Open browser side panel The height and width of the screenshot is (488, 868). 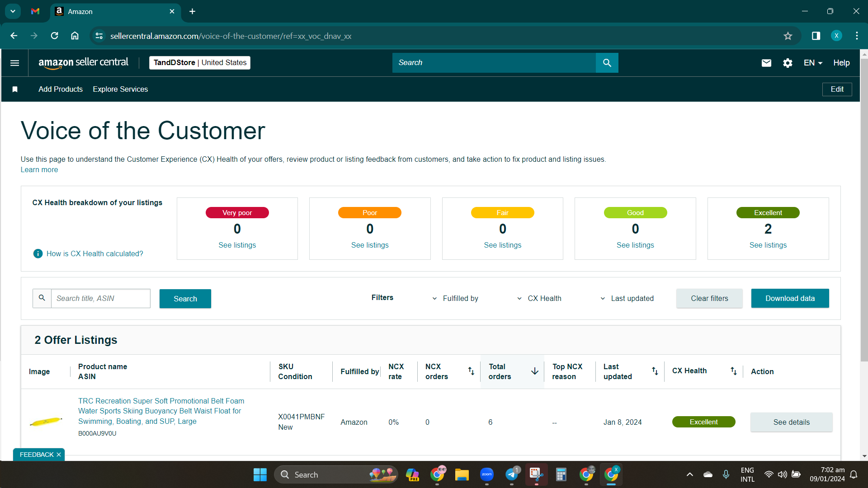pos(816,36)
